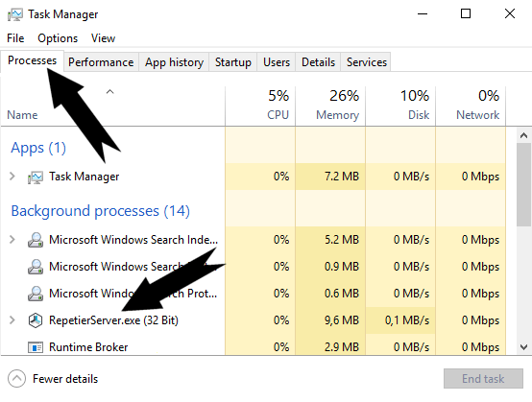Minimize the Task Manager window
The width and height of the screenshot is (532, 402).
[423, 13]
